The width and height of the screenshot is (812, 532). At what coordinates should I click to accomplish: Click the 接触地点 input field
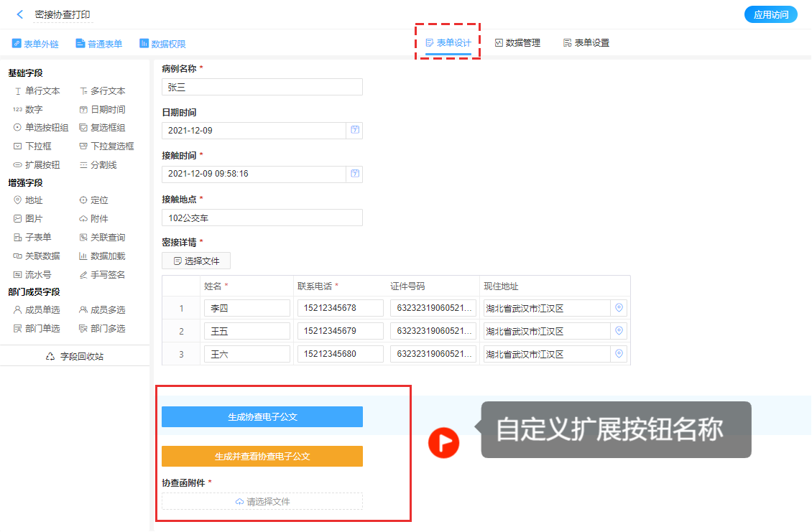coord(262,218)
